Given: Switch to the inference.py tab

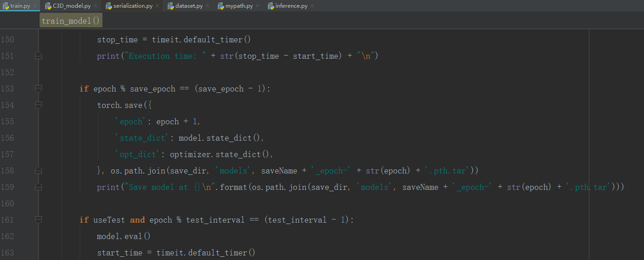Looking at the screenshot, I should (x=291, y=6).
